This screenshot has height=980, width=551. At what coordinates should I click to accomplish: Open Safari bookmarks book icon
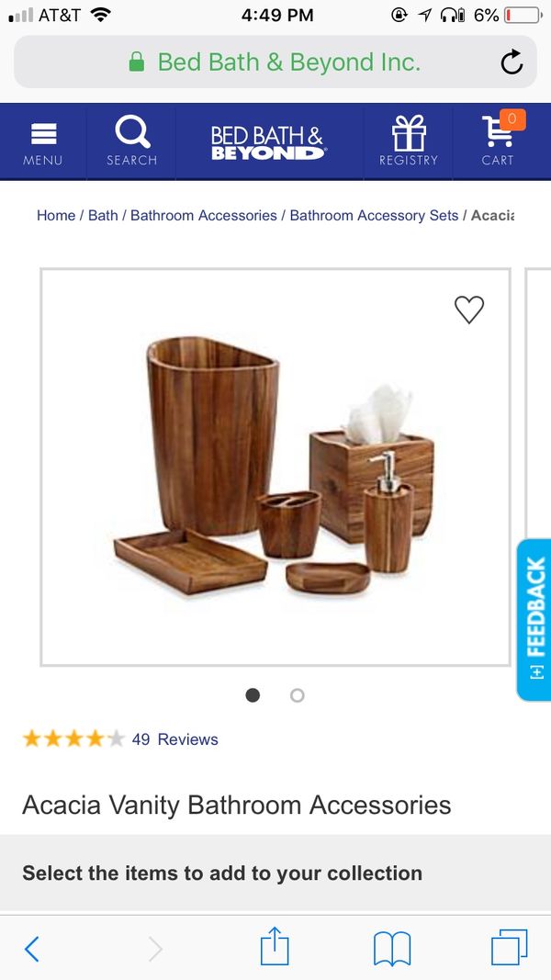[392, 948]
